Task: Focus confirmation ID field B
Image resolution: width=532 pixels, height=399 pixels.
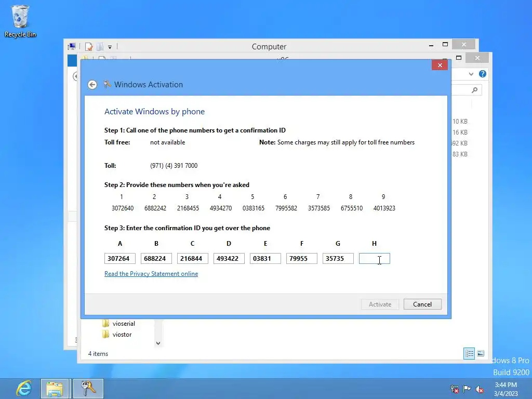Action: 156,259
